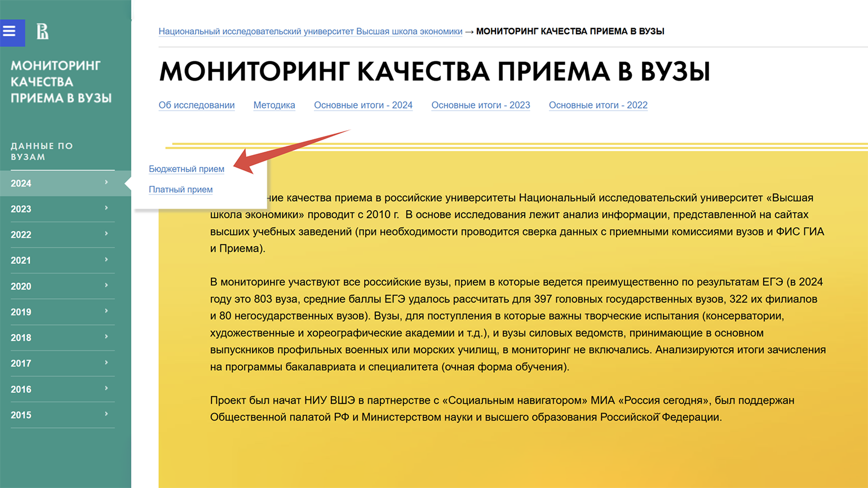
Task: Expand the 2021 year chevron
Action: click(x=107, y=260)
